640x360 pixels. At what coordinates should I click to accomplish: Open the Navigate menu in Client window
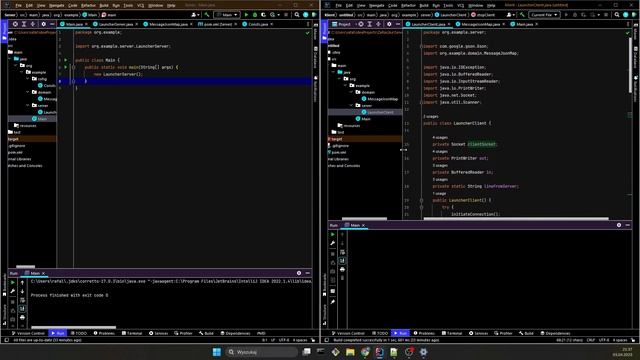pyautogui.click(x=376, y=6)
